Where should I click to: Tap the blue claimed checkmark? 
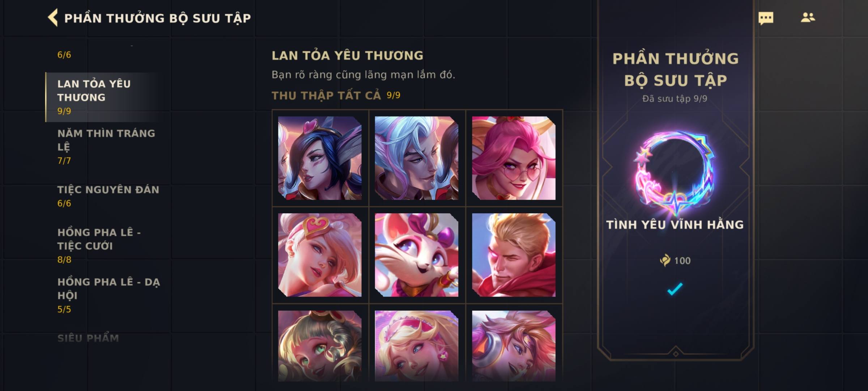[675, 289]
